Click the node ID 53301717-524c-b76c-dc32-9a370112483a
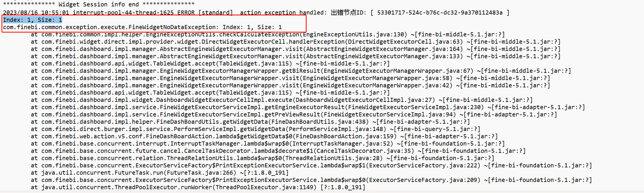 click(x=440, y=13)
